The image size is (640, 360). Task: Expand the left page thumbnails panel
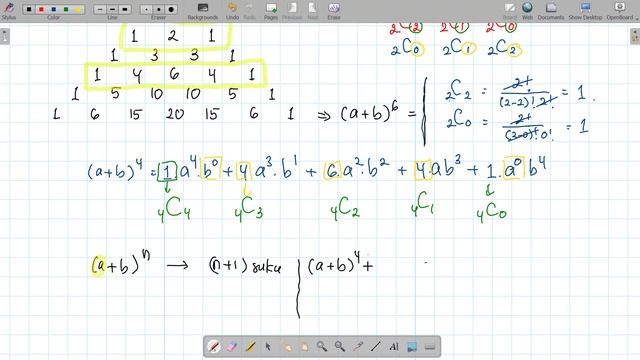click(x=4, y=36)
